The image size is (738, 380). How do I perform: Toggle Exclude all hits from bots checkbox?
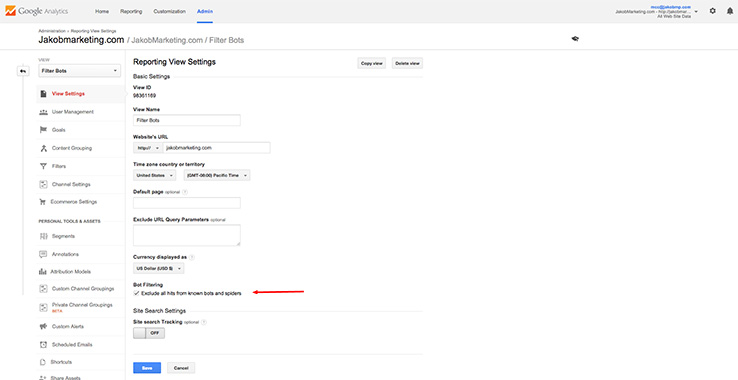coord(136,293)
